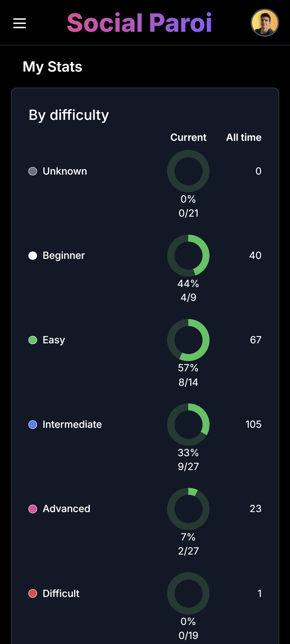Select the Advanced 7% progress ring

(x=188, y=509)
